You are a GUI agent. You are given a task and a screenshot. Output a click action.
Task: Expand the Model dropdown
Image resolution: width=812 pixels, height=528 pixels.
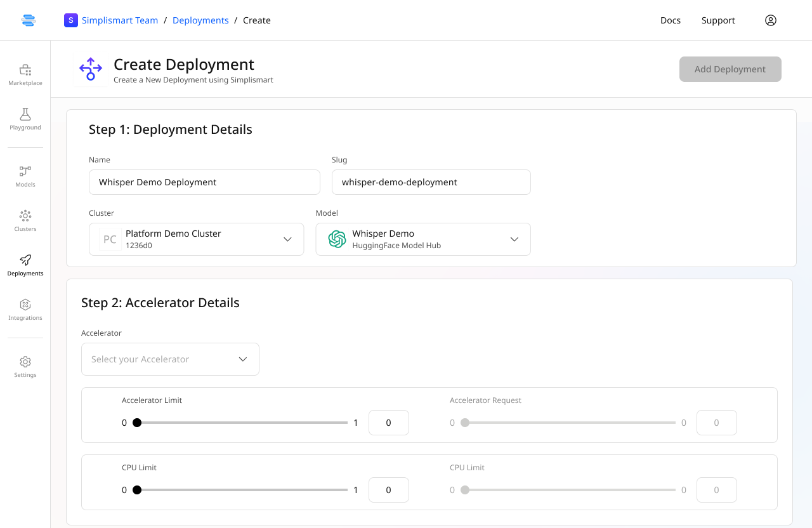[x=423, y=239]
